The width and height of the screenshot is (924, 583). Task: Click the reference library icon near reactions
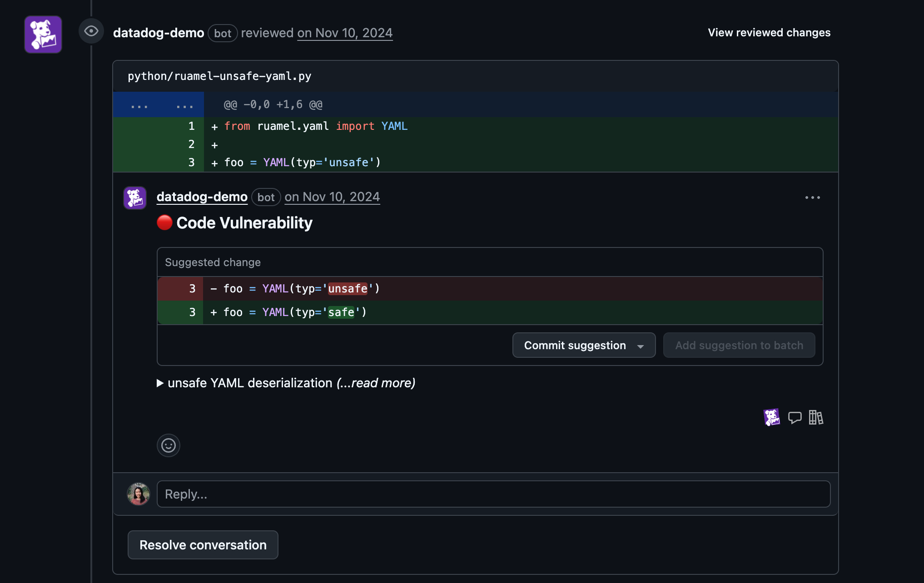[816, 417]
